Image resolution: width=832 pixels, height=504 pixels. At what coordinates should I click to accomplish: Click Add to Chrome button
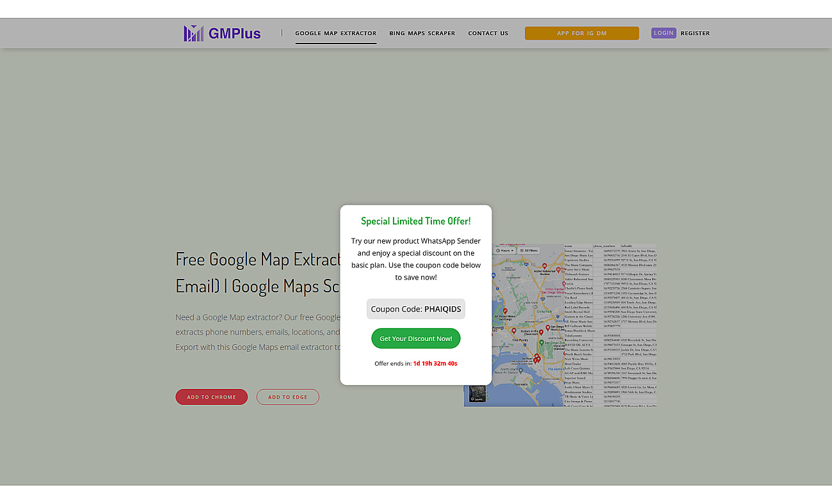tap(212, 397)
